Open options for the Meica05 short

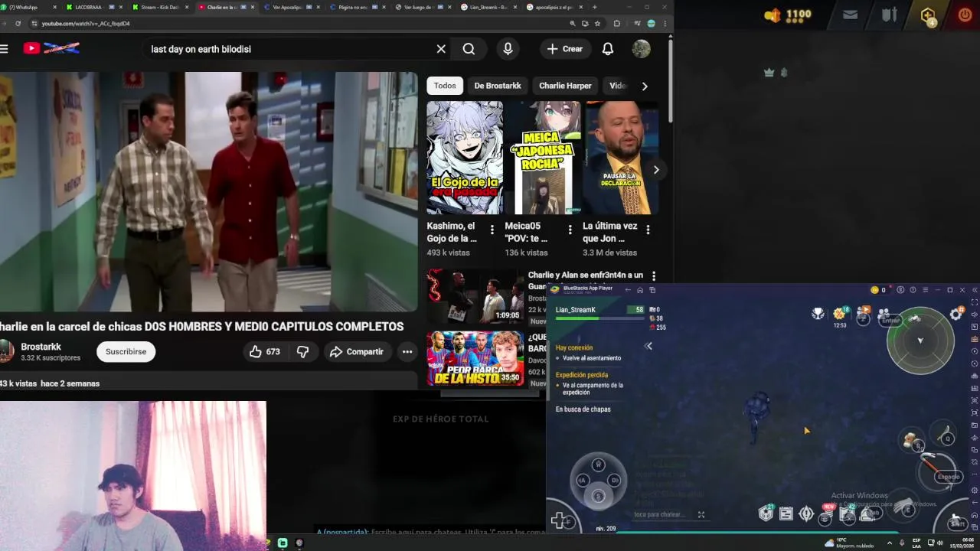[570, 230]
